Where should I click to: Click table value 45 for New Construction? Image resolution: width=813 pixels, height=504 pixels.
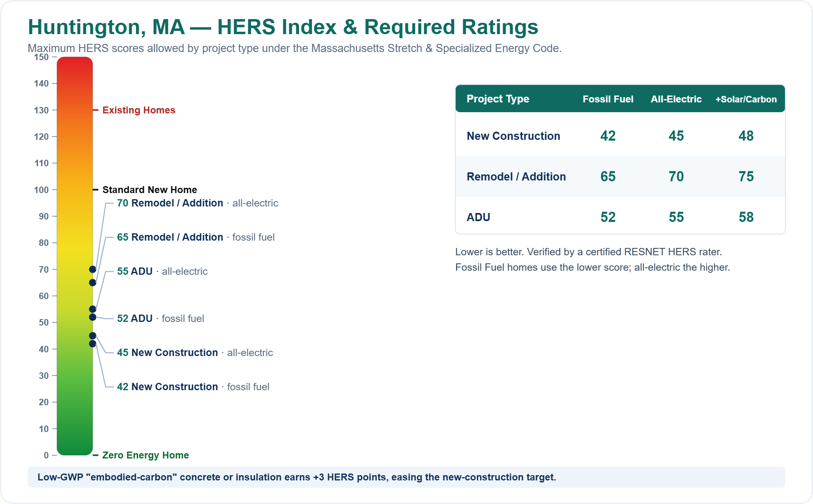(x=676, y=136)
